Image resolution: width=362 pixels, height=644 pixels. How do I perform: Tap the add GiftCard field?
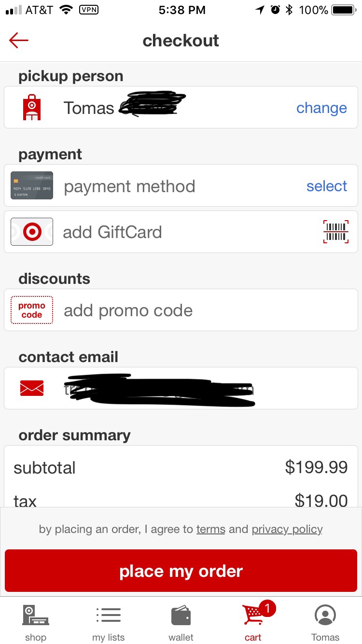181,232
